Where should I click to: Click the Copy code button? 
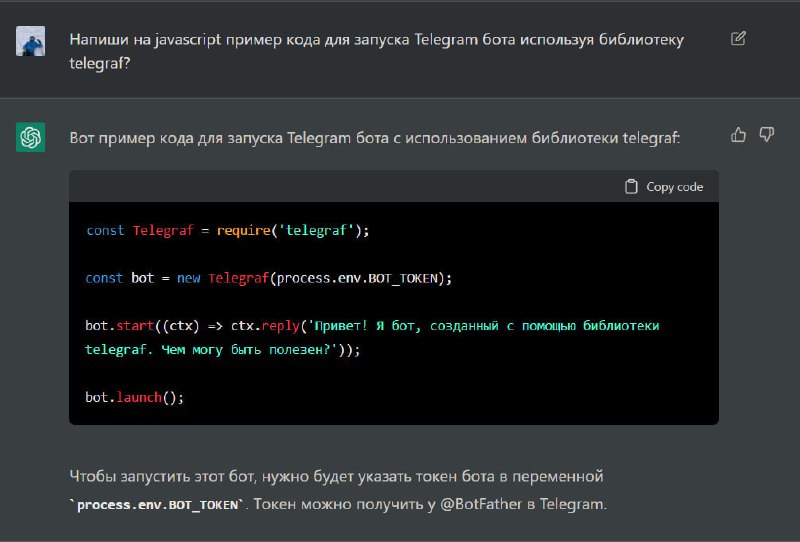[x=664, y=187]
